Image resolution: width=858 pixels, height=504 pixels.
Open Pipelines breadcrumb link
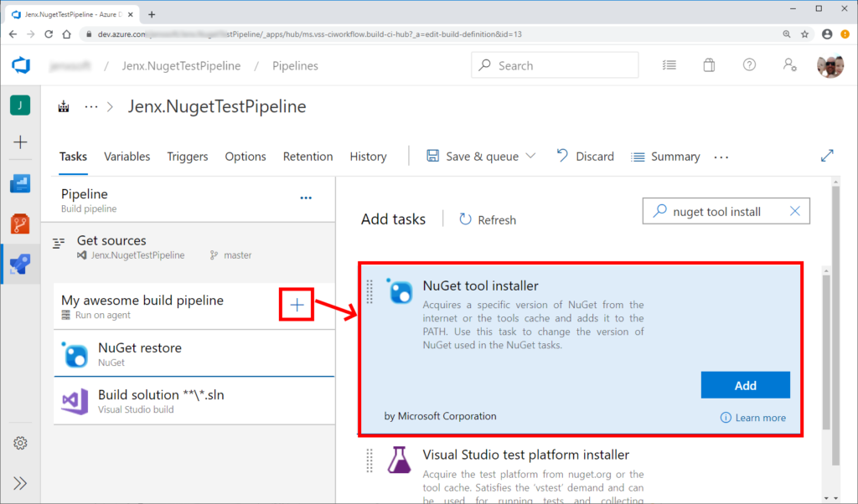[x=295, y=65]
